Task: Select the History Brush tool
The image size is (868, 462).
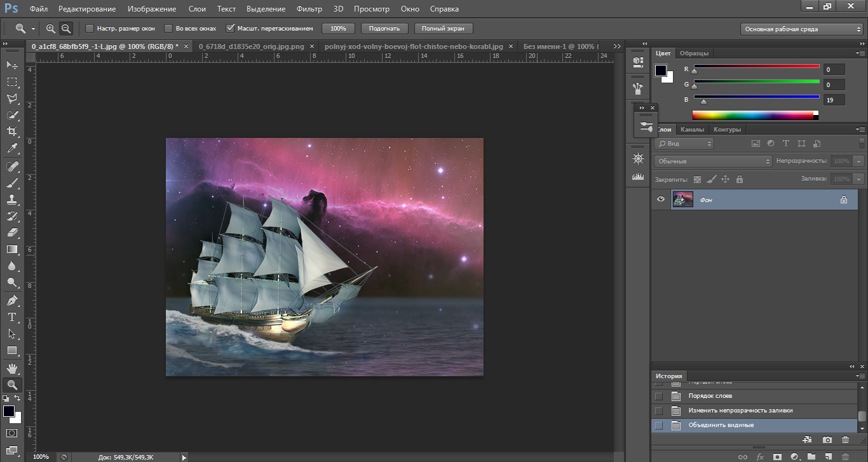Action: [x=12, y=216]
